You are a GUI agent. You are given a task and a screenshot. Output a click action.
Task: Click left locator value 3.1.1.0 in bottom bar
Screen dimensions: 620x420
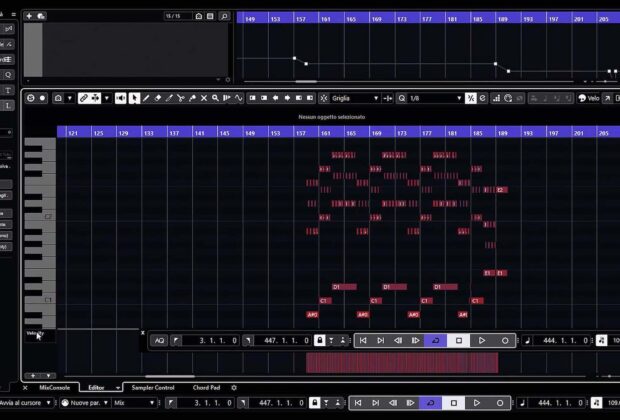pyautogui.click(x=204, y=403)
